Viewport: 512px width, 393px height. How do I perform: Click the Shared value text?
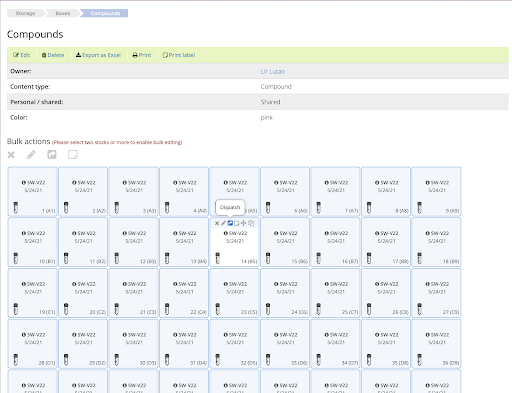tap(270, 102)
